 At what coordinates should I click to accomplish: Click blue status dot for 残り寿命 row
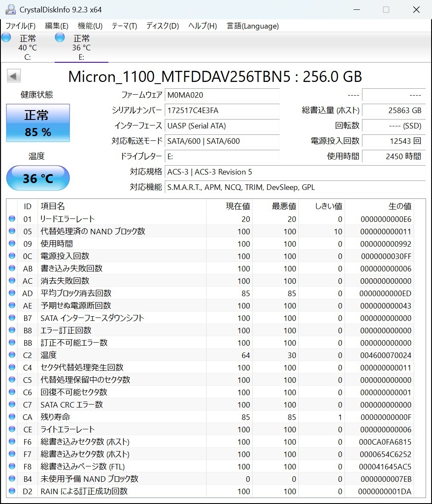point(12,417)
